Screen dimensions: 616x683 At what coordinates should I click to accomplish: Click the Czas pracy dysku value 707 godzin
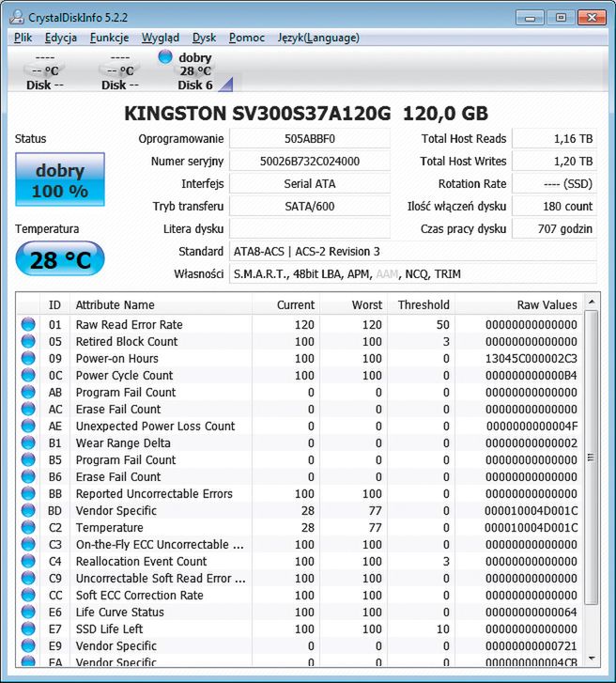(554, 228)
